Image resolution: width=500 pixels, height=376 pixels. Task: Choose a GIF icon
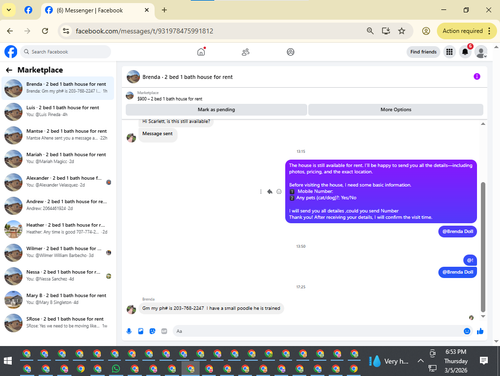click(x=164, y=331)
